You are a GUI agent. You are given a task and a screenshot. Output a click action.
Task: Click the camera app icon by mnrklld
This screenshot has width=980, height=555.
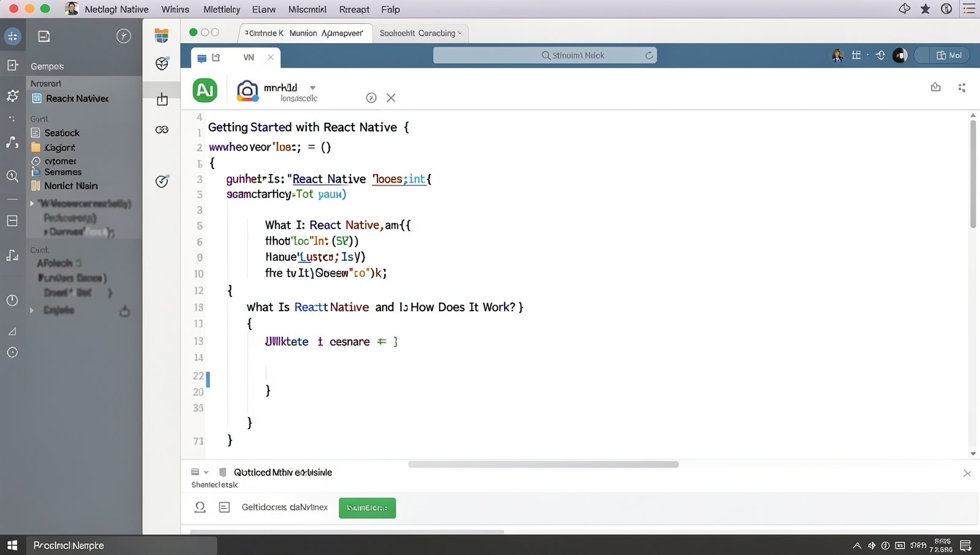247,91
